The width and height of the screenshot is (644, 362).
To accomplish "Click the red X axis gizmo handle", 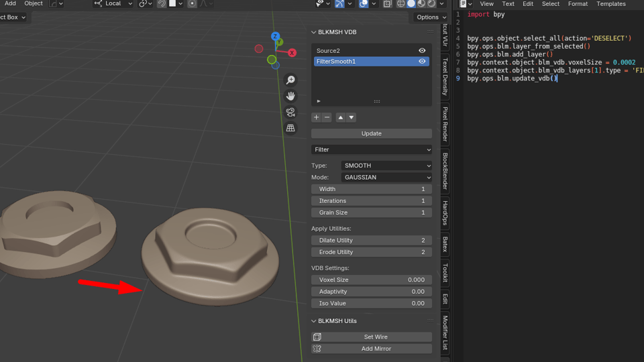I will [x=292, y=53].
